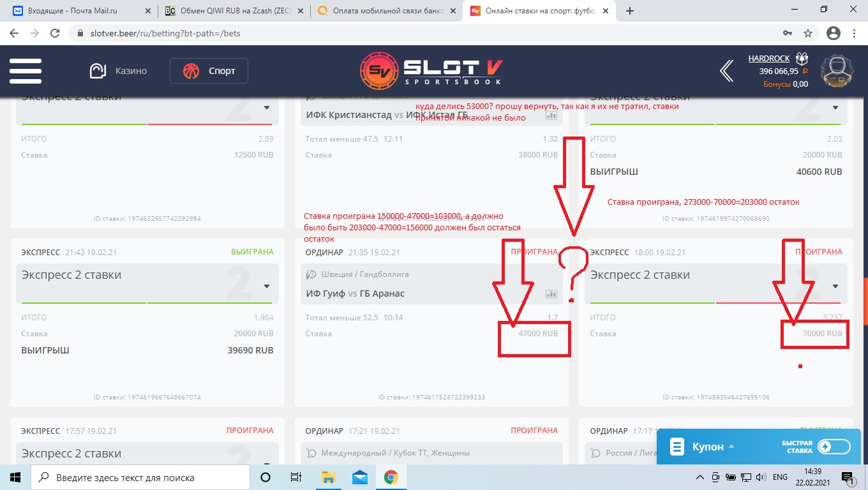The width and height of the screenshot is (868, 490).
Task: Expand the 21:43 express bet details
Action: tap(267, 286)
